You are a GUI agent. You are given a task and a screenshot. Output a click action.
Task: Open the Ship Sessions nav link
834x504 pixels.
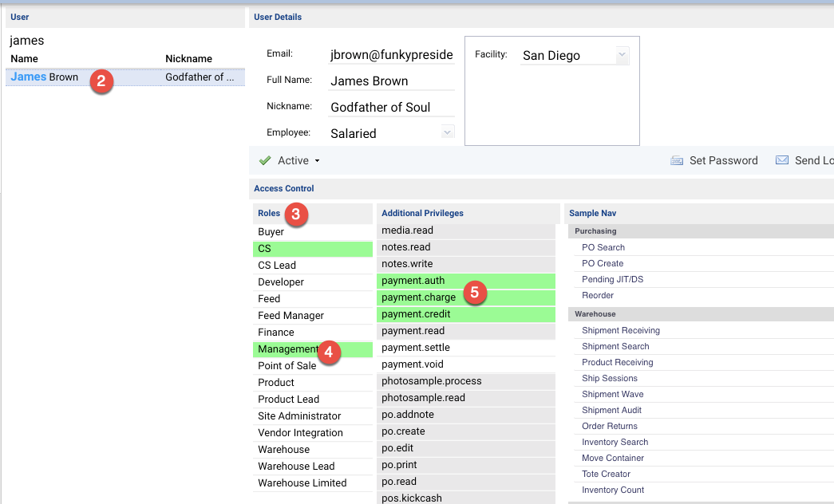[610, 378]
